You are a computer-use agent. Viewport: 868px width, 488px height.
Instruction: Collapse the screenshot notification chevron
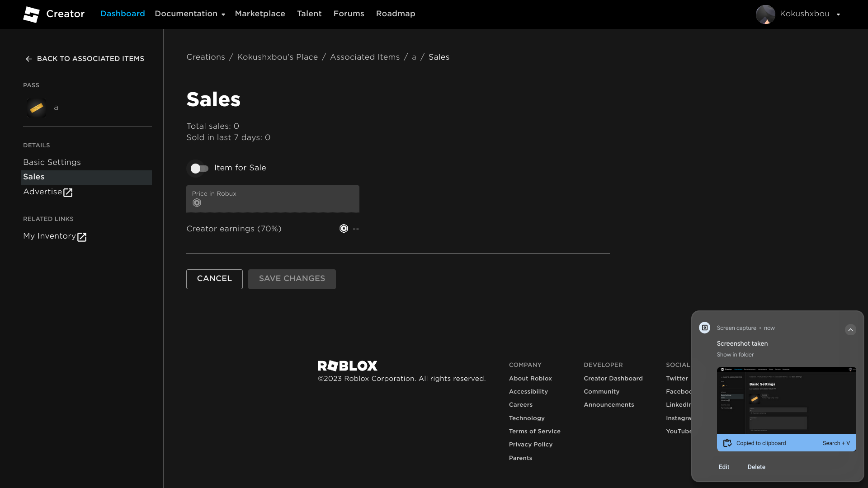pos(850,329)
